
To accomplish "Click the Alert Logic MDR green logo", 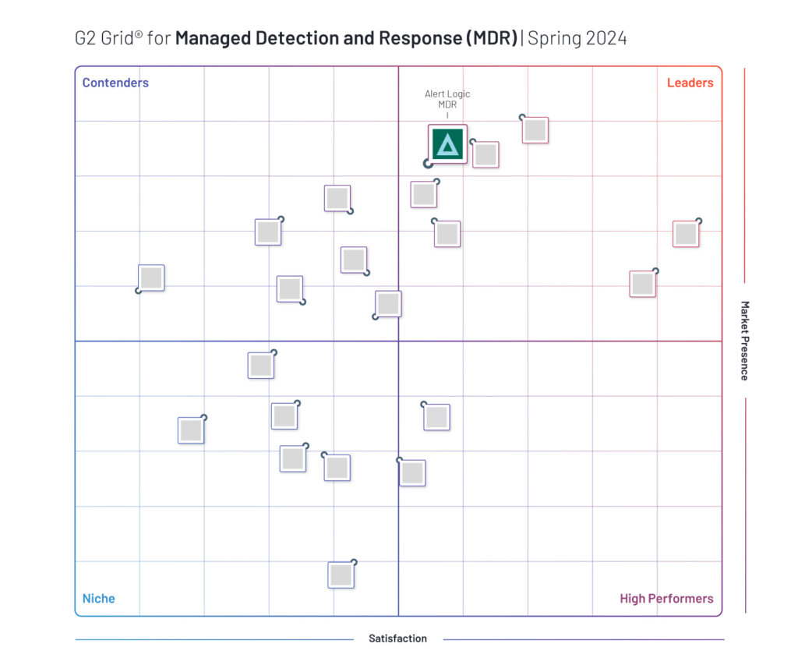I will coord(447,144).
